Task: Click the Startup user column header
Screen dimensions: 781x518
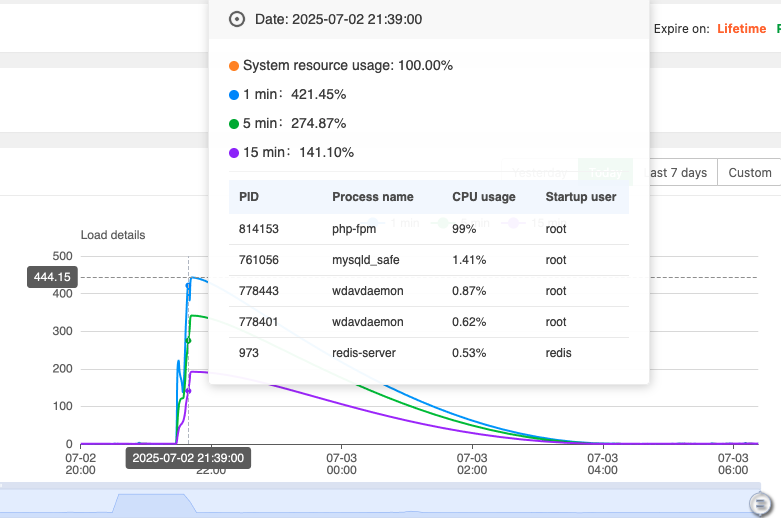Action: 581,197
